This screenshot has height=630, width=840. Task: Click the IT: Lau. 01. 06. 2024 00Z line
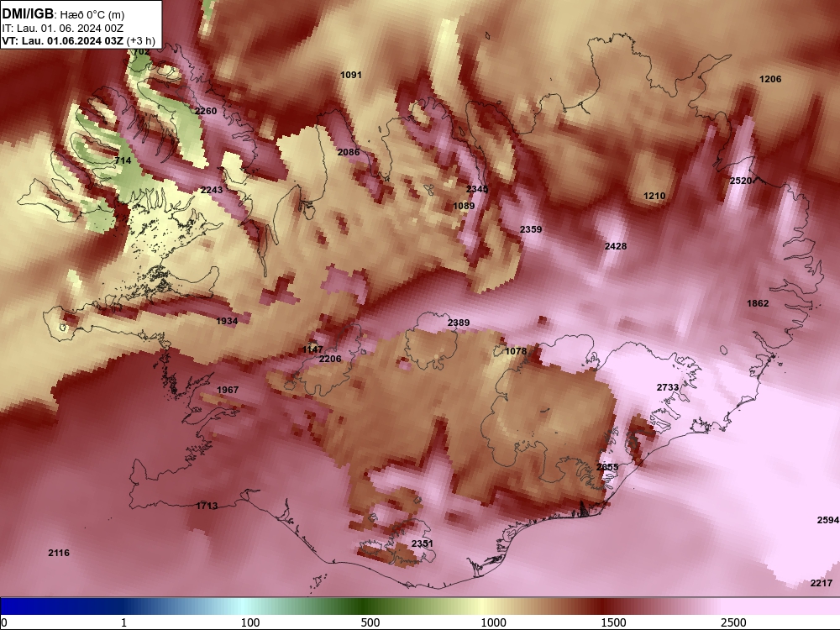[x=63, y=29]
